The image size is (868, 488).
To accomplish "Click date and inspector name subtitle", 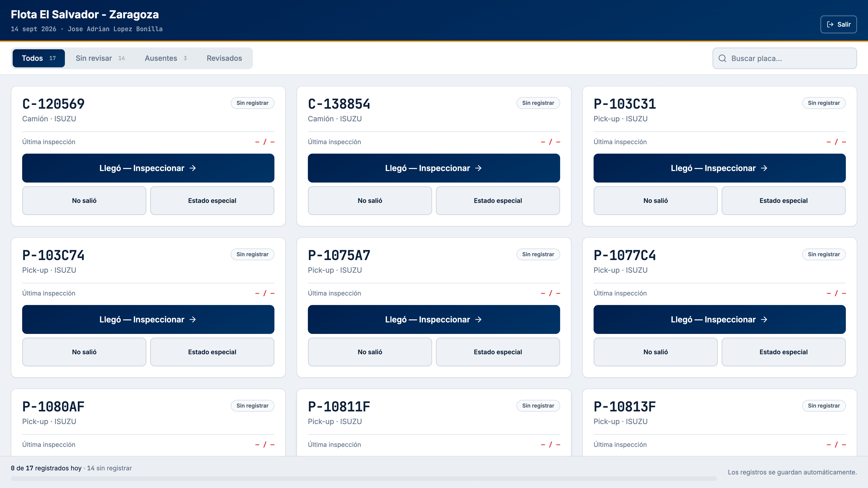I will (87, 29).
